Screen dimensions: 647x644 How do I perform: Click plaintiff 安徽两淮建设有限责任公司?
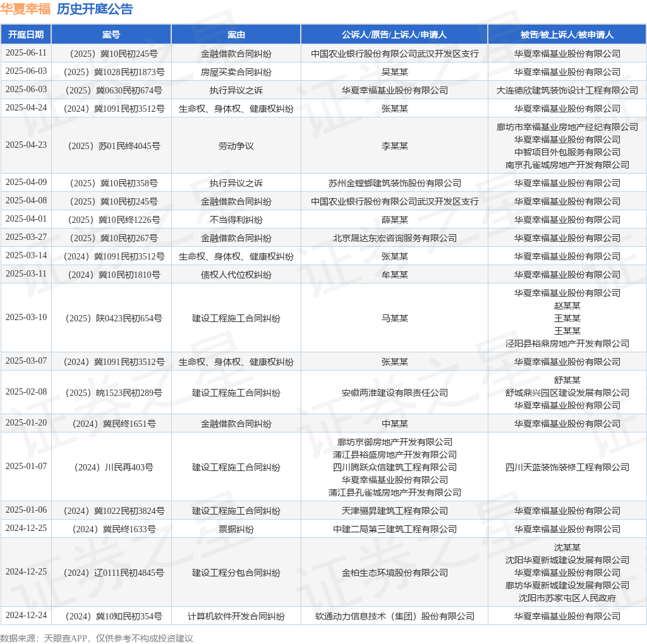coord(394,393)
